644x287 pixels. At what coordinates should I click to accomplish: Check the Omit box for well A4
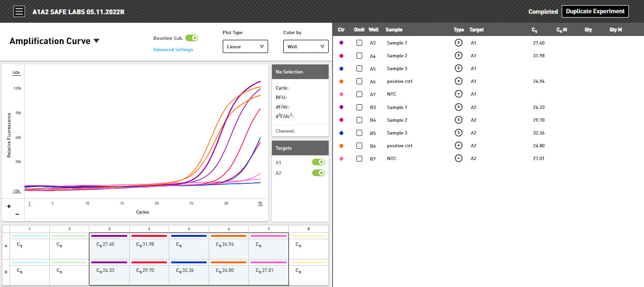[x=359, y=55]
